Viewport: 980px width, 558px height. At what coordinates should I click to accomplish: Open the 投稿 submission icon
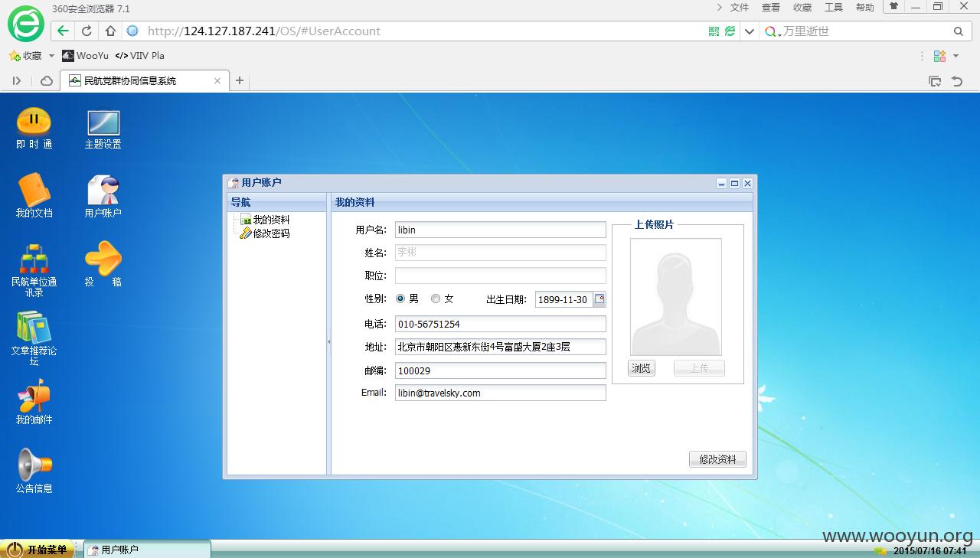pos(103,265)
